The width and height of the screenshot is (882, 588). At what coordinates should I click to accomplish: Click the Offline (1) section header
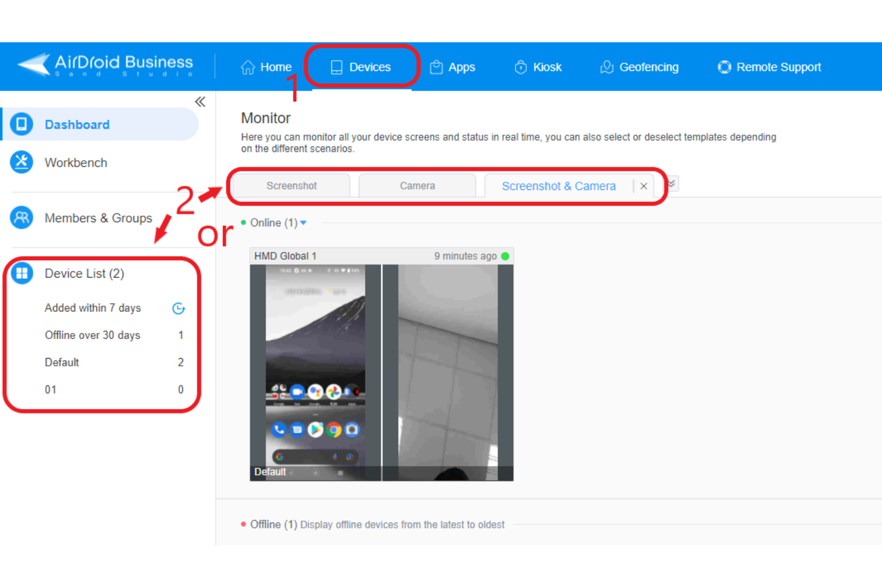pyautogui.click(x=273, y=524)
